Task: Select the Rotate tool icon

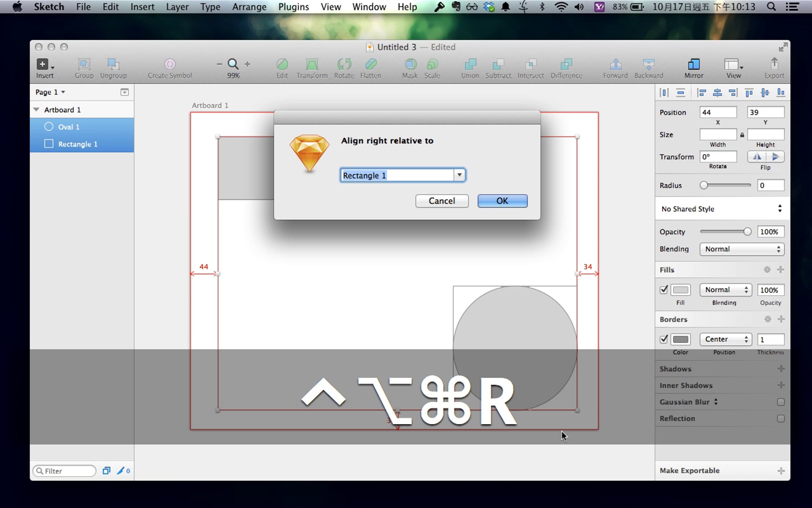Action: 344,64
